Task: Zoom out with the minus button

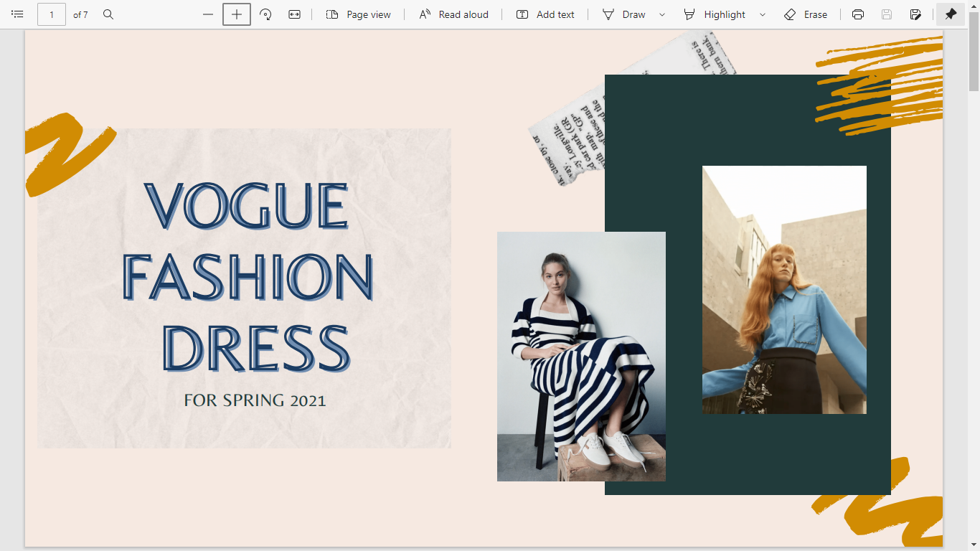Action: pyautogui.click(x=208, y=14)
